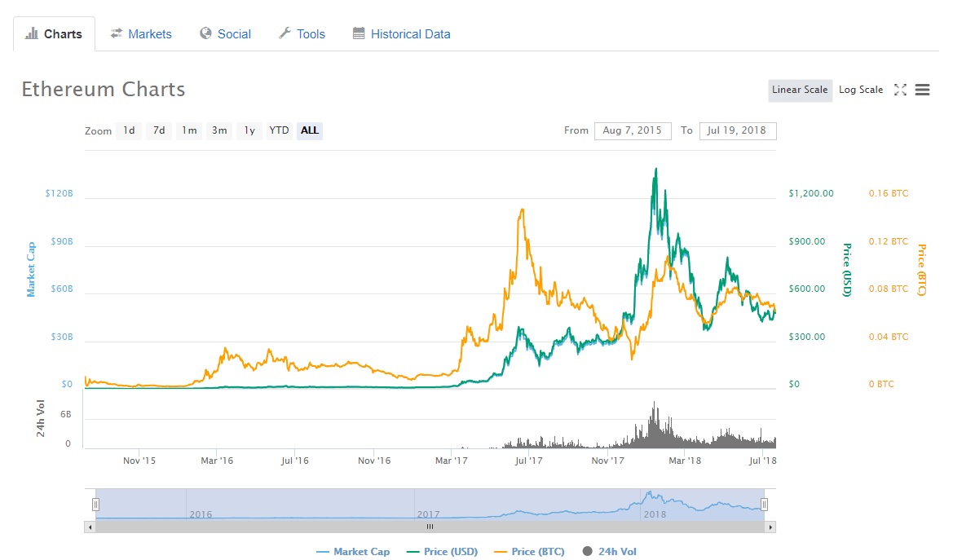Click the calendar icon beside Historical Data
953x560 pixels.
click(x=359, y=33)
